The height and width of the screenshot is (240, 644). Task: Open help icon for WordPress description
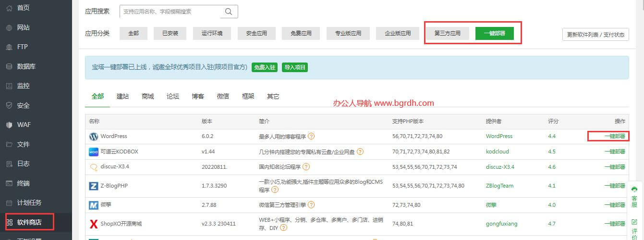(311, 136)
